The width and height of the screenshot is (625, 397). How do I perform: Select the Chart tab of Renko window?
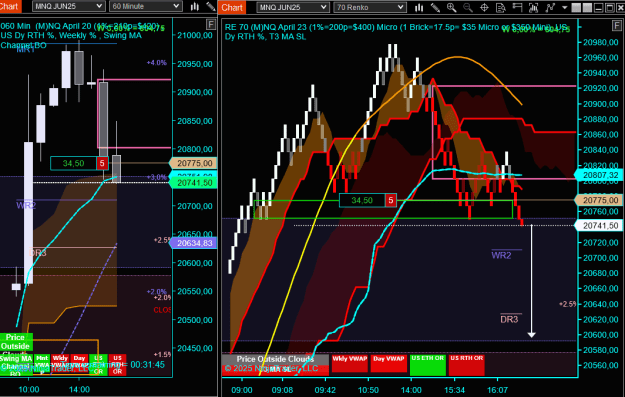point(232,7)
